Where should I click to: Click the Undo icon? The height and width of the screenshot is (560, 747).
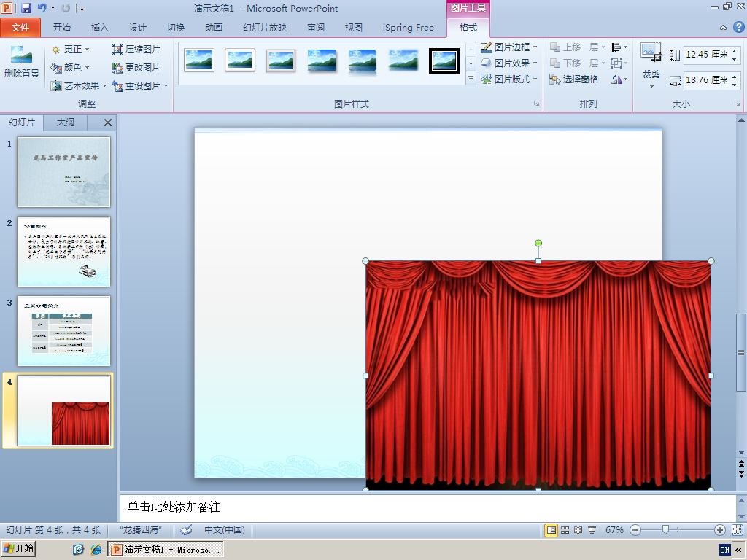pyautogui.click(x=42, y=7)
